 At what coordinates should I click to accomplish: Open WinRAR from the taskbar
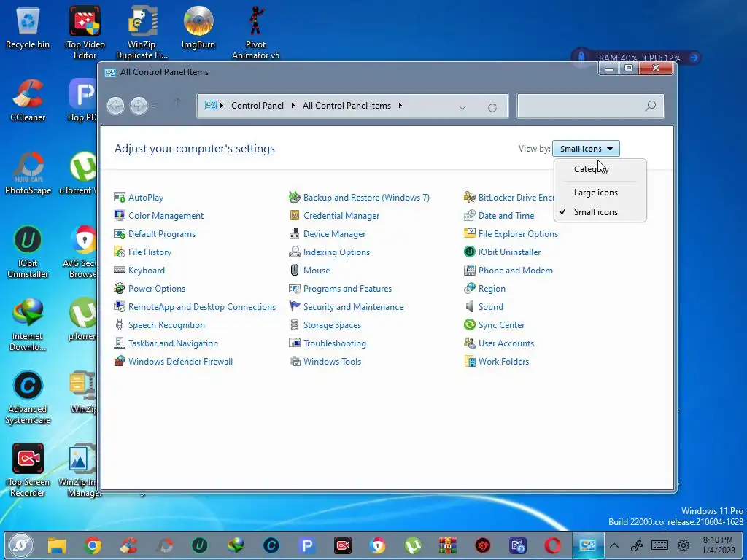[448, 545]
